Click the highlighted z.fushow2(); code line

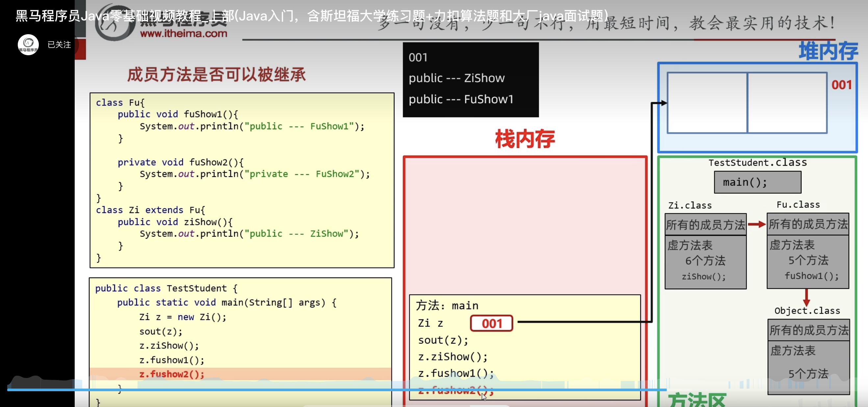coord(172,374)
